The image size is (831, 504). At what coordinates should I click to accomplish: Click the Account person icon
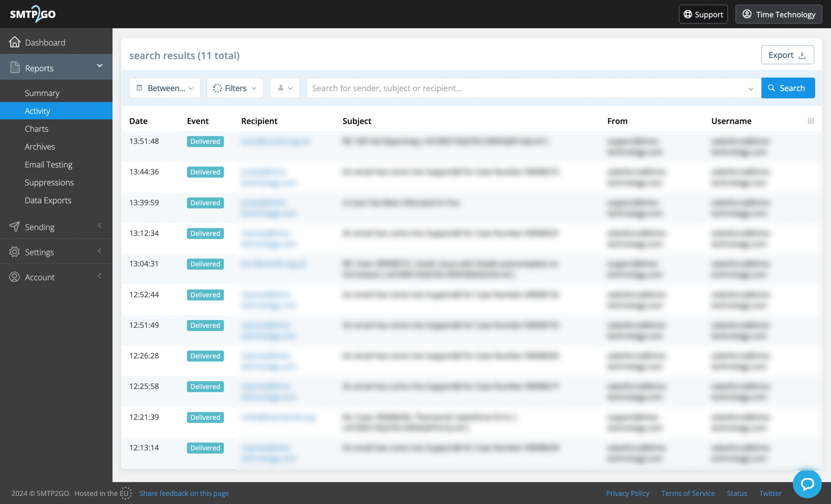(x=14, y=277)
